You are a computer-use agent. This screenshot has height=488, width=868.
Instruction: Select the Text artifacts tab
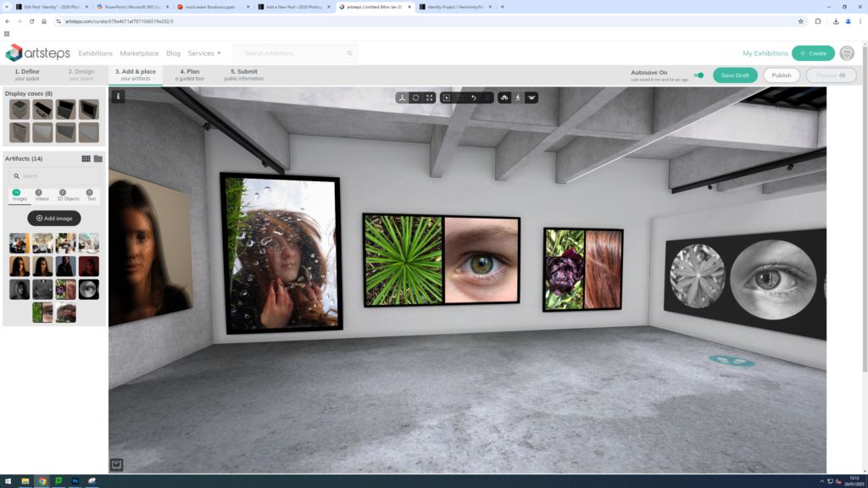pos(91,196)
